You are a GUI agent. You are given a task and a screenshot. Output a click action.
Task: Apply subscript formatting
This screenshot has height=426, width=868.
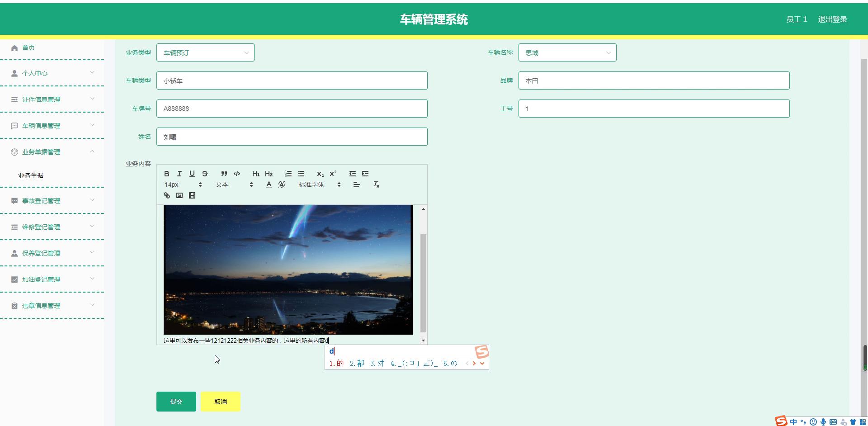tap(320, 174)
